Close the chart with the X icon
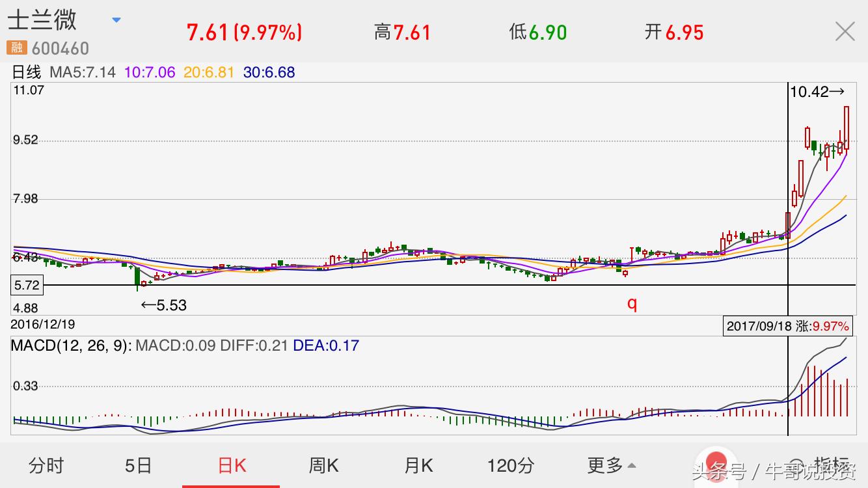Screen dimensions: 868x488 845,31
